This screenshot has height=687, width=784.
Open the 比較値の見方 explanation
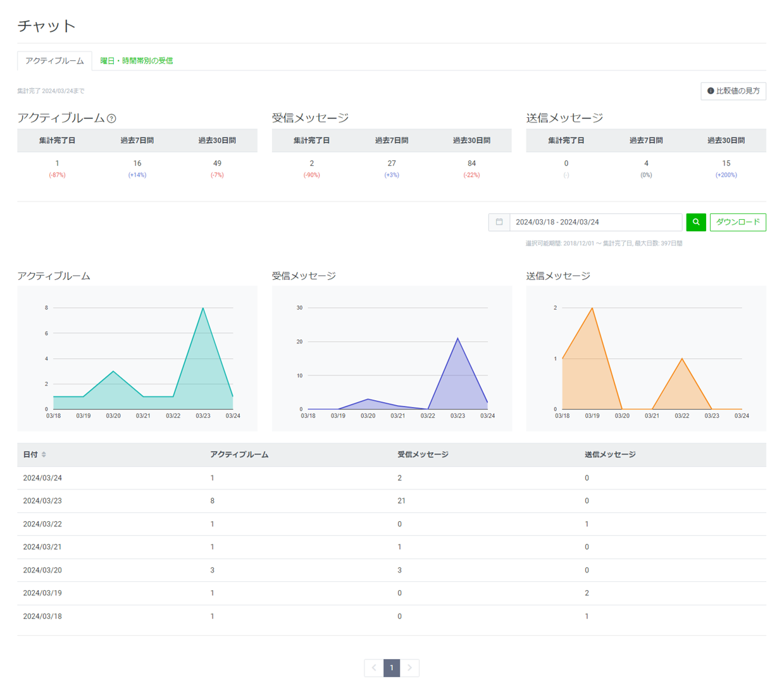733,91
